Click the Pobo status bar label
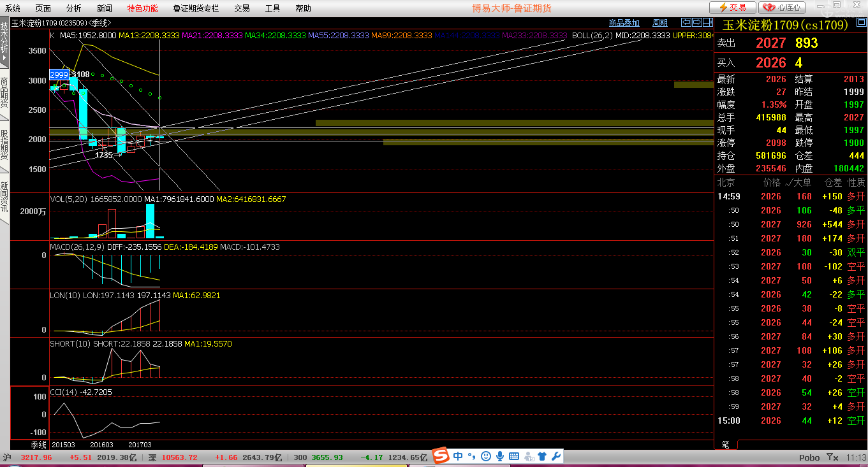The width and height of the screenshot is (868, 467). [x=809, y=457]
